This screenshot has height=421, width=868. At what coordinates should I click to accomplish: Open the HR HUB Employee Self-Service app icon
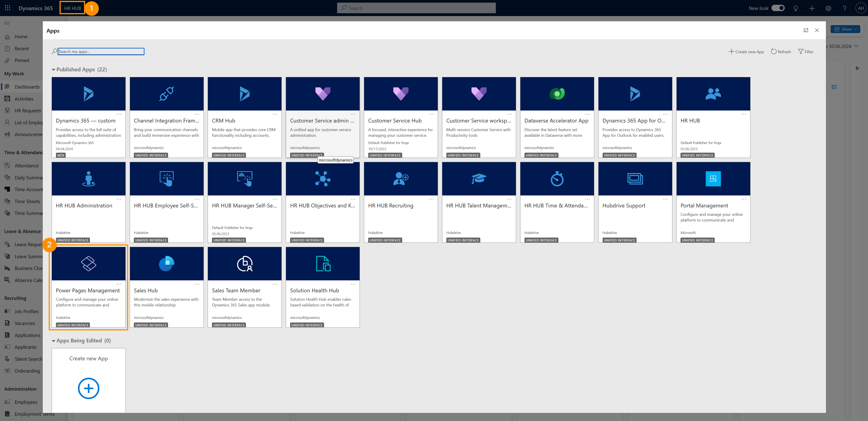point(166,179)
